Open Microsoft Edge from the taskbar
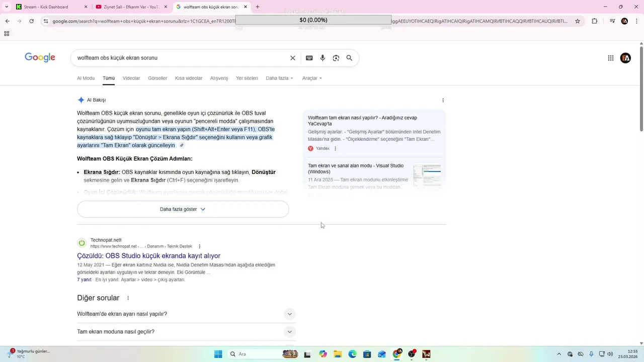 pos(353,354)
